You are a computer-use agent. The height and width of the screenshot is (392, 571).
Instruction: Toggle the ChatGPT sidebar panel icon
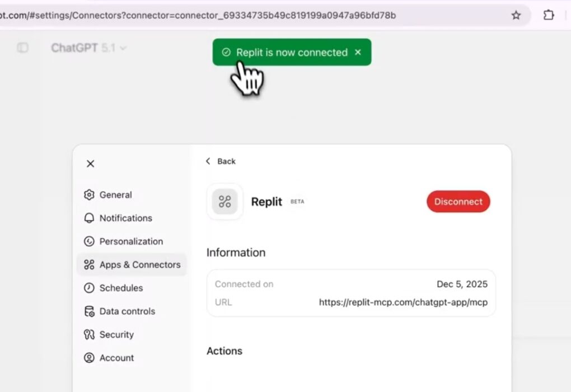[x=22, y=48]
